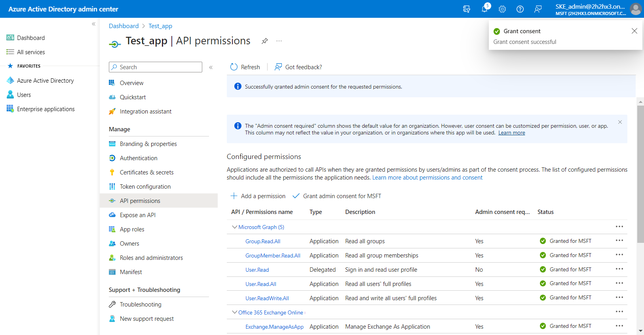This screenshot has width=644, height=335.
Task: Pin the Test_app API permissions page
Action: [265, 41]
